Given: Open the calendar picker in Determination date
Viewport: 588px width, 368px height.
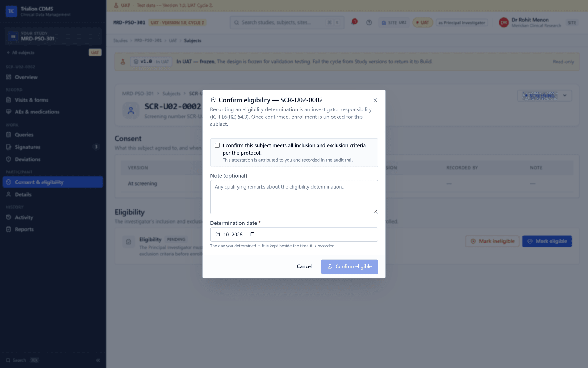Looking at the screenshot, I should click(x=252, y=234).
